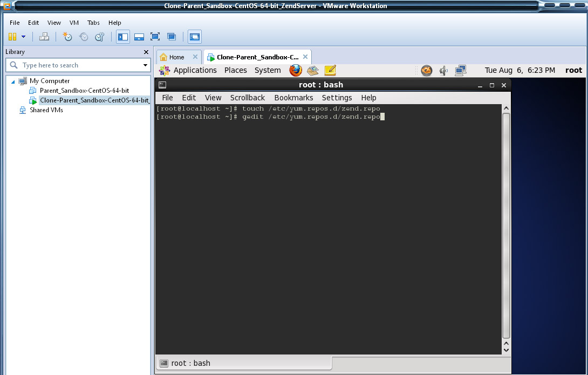Close the Home tab
This screenshot has height=375, width=588.
click(195, 57)
